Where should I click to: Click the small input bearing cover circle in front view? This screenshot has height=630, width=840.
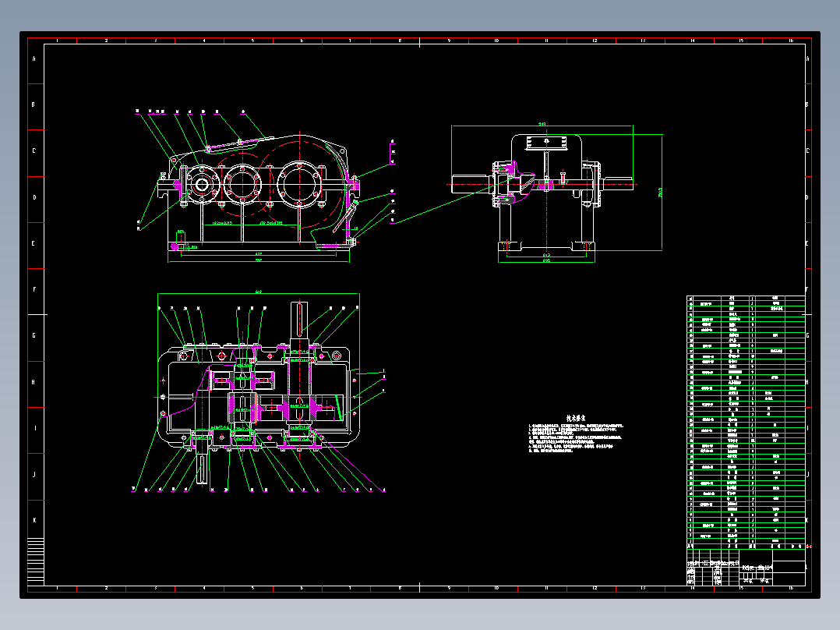202,184
